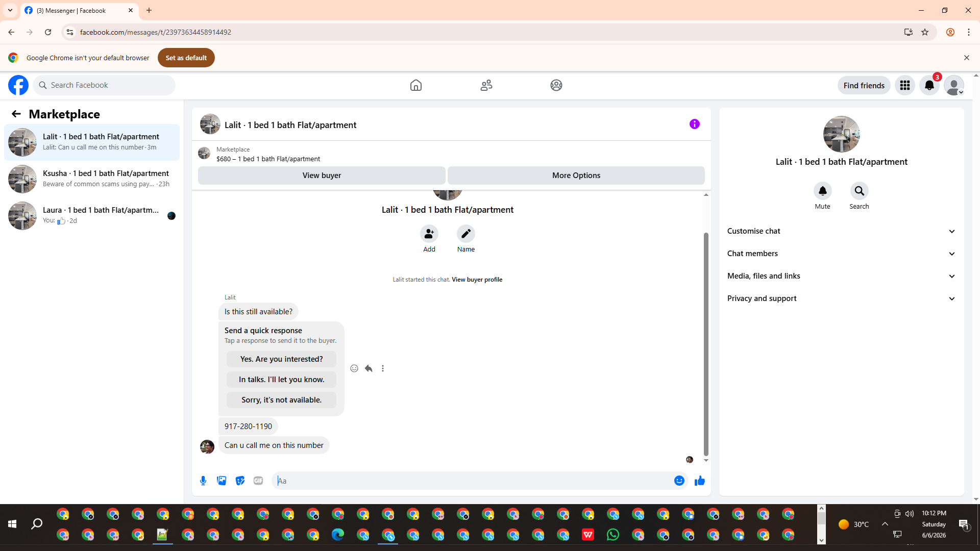Add people to the chat
Viewport: 980px width, 551px height.
tap(429, 234)
